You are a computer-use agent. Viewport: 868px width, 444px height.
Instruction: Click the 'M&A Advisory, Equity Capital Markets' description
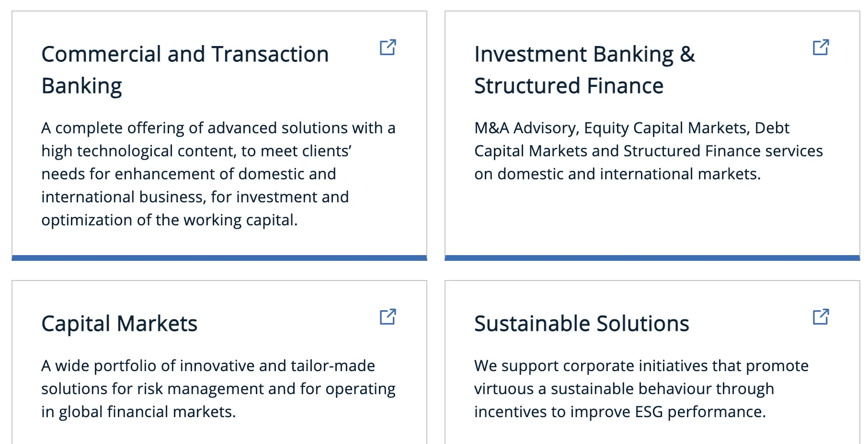(x=649, y=151)
